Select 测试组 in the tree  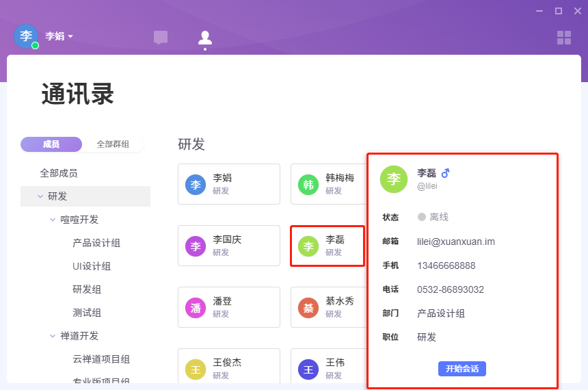87,313
